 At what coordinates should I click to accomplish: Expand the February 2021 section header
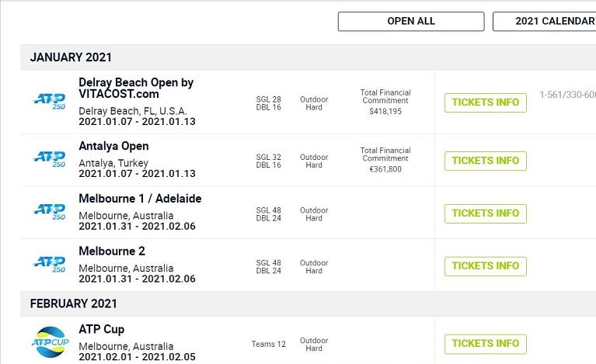tap(74, 303)
